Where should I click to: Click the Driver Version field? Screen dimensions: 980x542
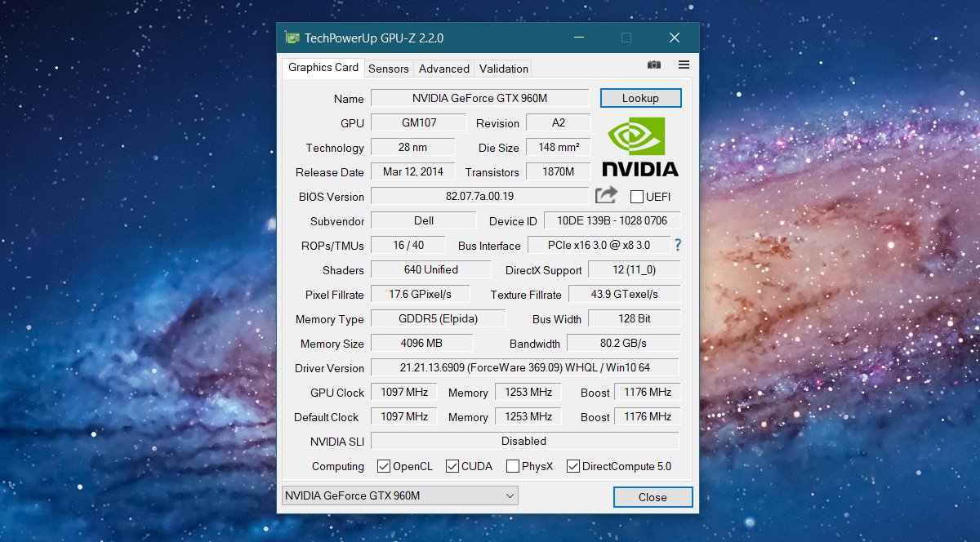tap(524, 367)
